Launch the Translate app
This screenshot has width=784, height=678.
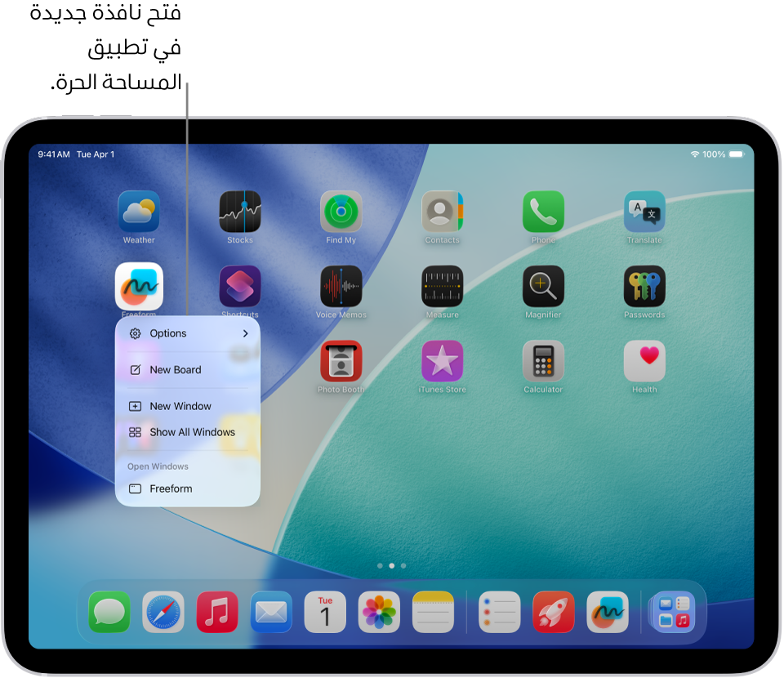(x=644, y=210)
